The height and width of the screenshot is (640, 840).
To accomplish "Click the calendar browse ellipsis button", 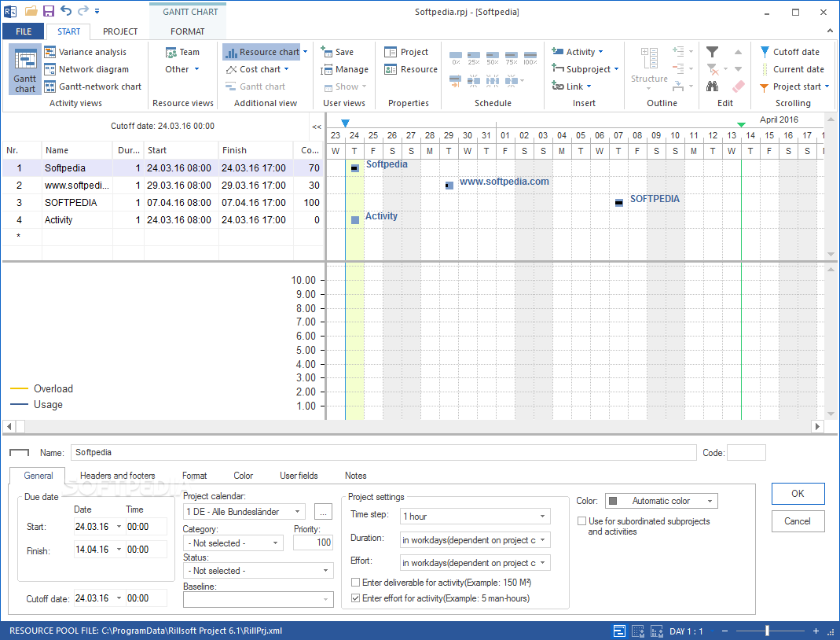I will click(323, 512).
